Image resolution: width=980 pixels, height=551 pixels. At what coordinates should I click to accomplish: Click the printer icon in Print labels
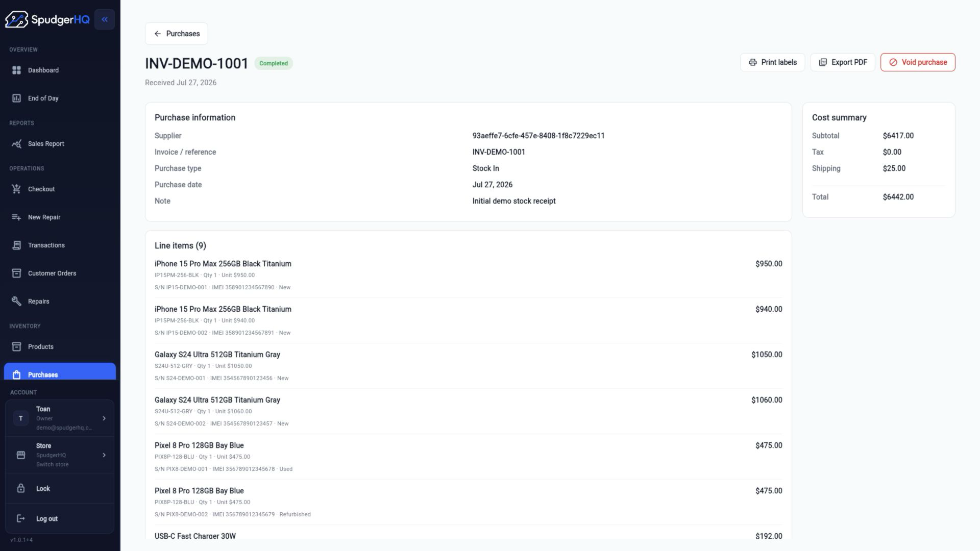[752, 62]
